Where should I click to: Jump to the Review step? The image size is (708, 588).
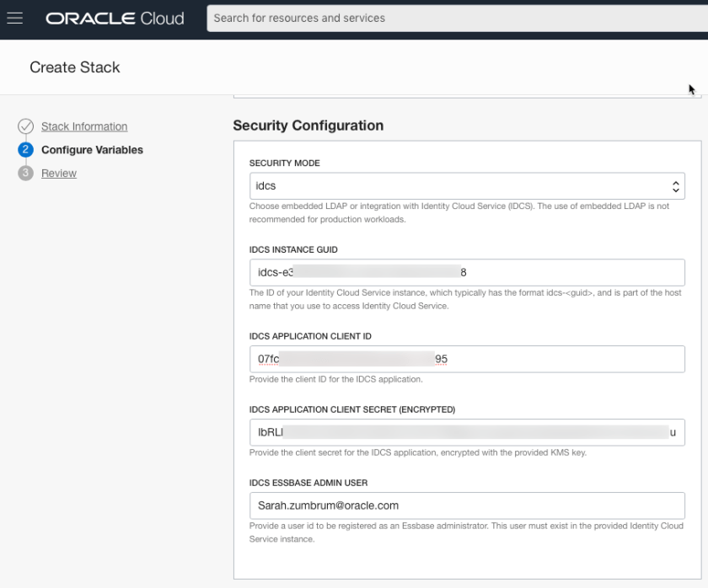pos(59,174)
